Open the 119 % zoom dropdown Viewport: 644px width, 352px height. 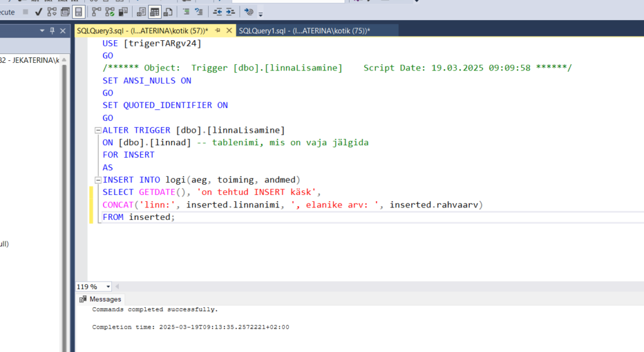(108, 287)
